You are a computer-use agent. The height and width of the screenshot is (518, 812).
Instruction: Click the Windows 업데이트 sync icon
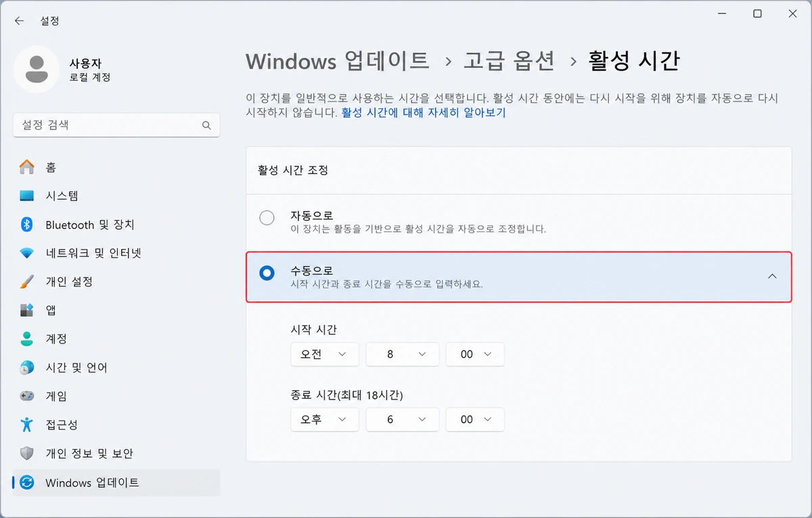point(26,482)
